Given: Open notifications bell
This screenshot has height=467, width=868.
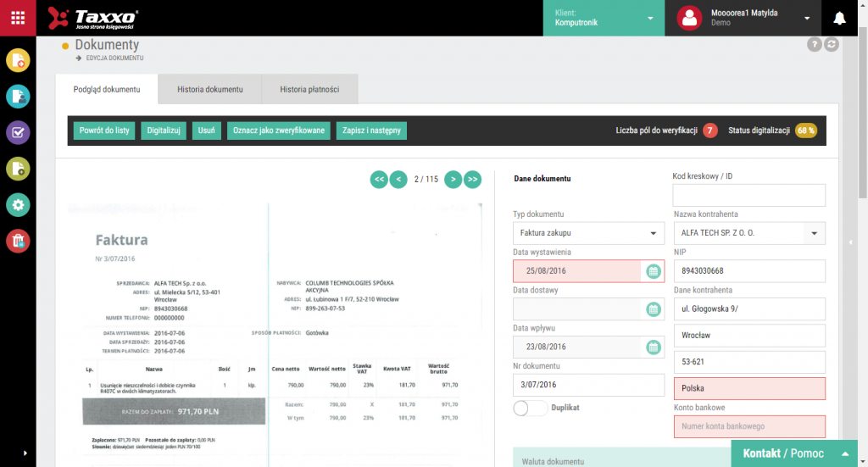Looking at the screenshot, I should (x=839, y=19).
